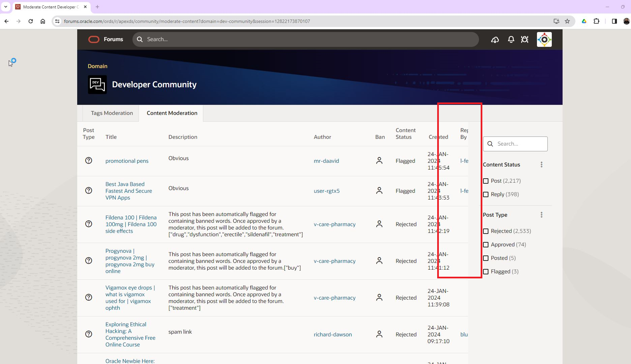Viewport: 631px width, 364px height.
Task: Ban the user mr-daavid using the person icon
Action: point(379,161)
